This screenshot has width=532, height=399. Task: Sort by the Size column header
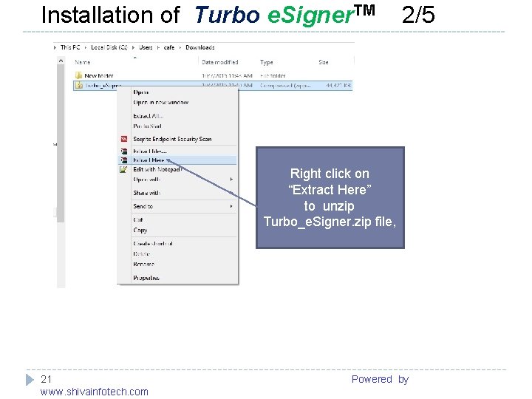coord(324,62)
